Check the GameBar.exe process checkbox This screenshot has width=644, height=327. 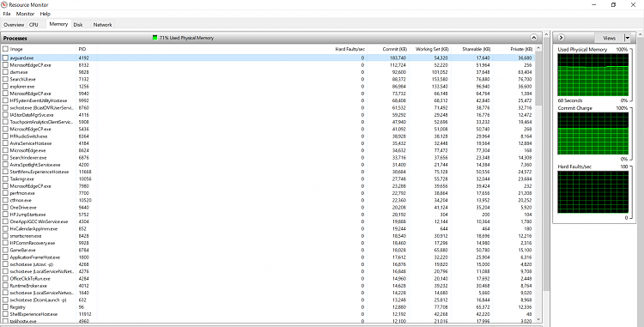click(x=5, y=250)
